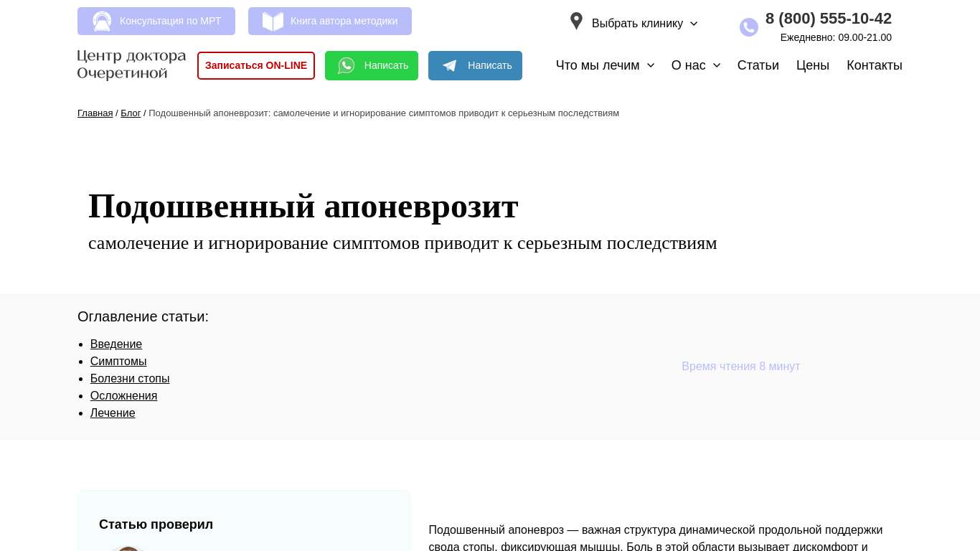
Task: Jump to the Симптомы section
Action: point(118,362)
